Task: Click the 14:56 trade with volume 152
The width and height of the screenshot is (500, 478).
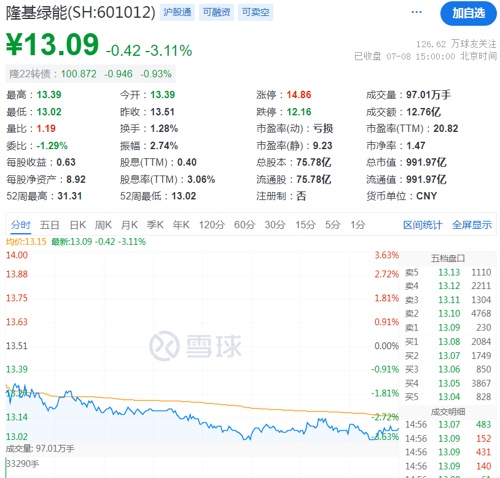Action: point(448,438)
